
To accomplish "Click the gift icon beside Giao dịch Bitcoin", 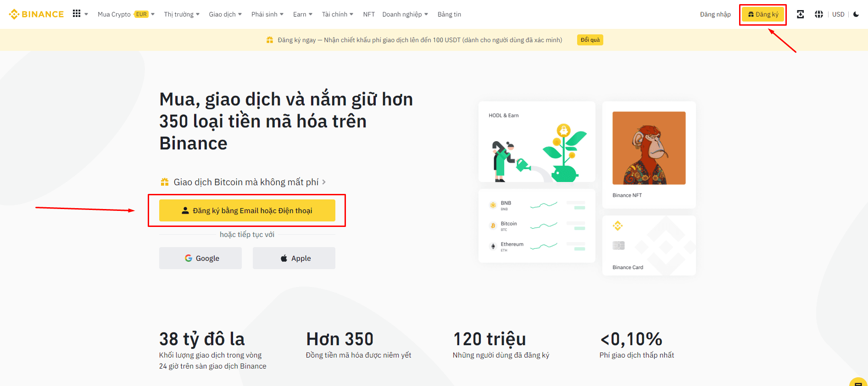I will pos(165,182).
